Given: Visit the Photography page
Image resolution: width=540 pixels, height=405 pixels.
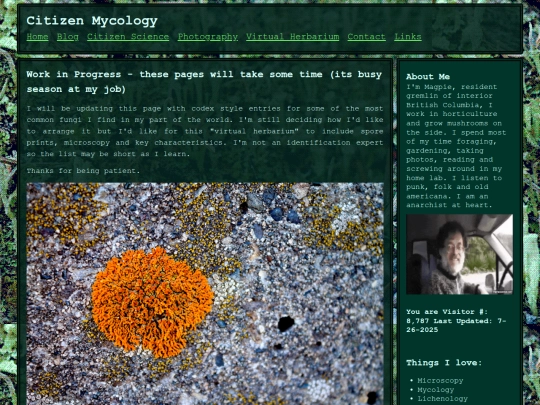Looking at the screenshot, I should pyautogui.click(x=208, y=37).
